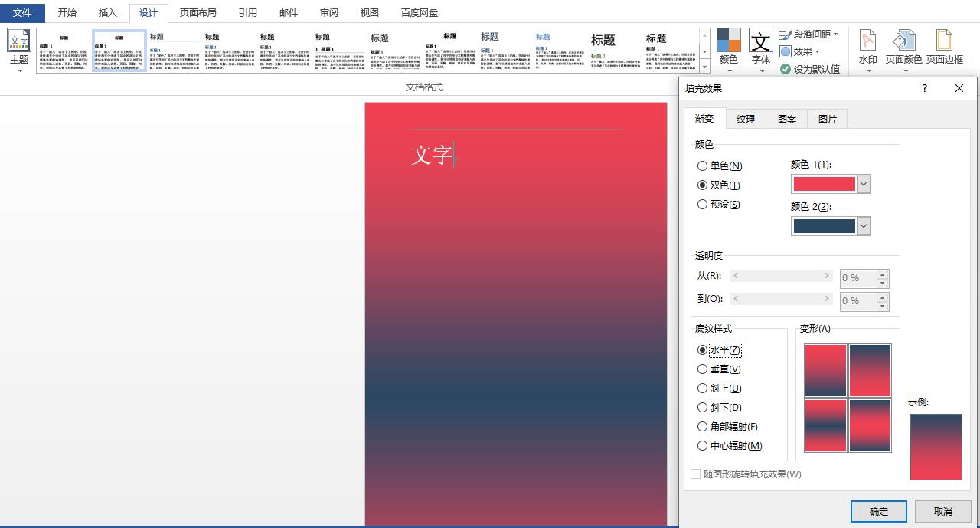
Task: Switch to the 页面布局 Layout tab
Action: tap(198, 12)
